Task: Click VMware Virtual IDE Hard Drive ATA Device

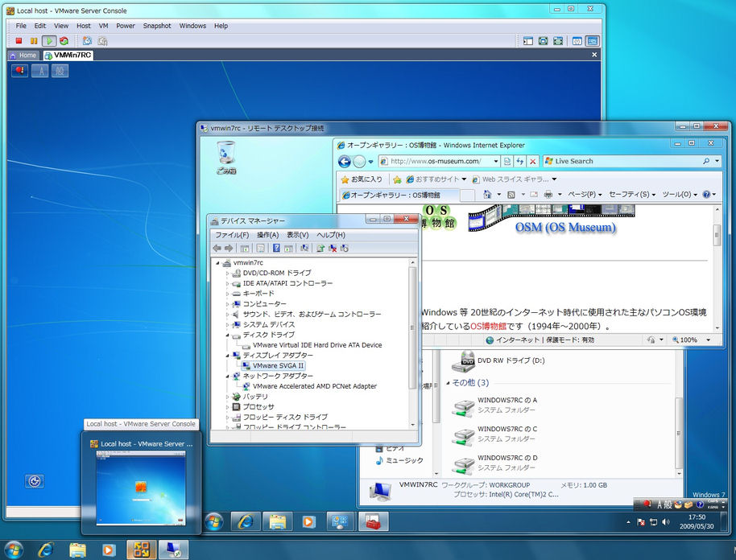Action: (317, 345)
